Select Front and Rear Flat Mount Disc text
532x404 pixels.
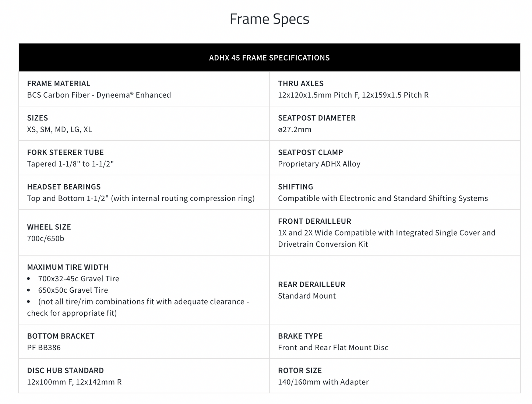(333, 348)
